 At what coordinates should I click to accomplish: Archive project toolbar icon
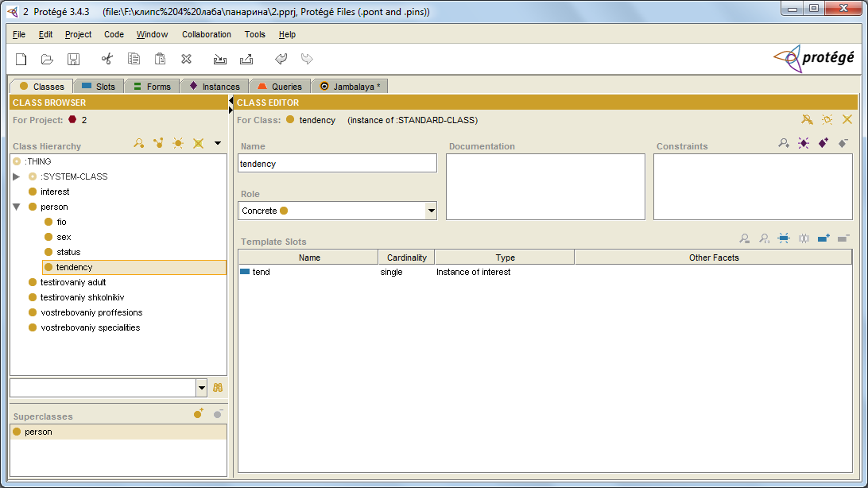(219, 59)
